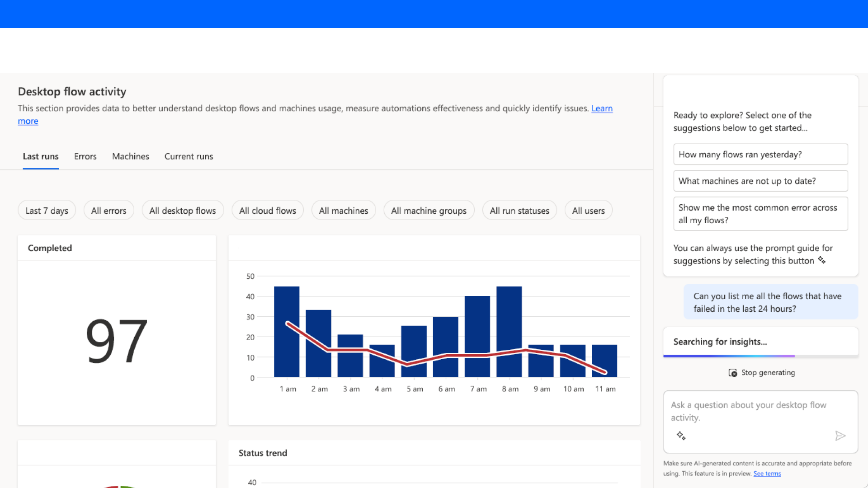Expand the All run statuses filter
The image size is (868, 488).
click(x=519, y=211)
